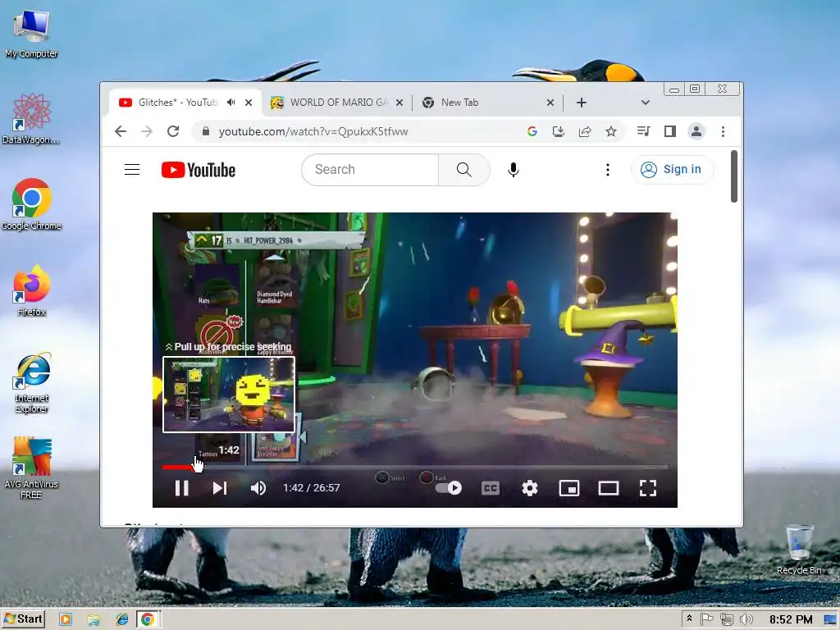The height and width of the screenshot is (630, 840).
Task: Open YouTube settings three-dot menu
Action: click(608, 170)
